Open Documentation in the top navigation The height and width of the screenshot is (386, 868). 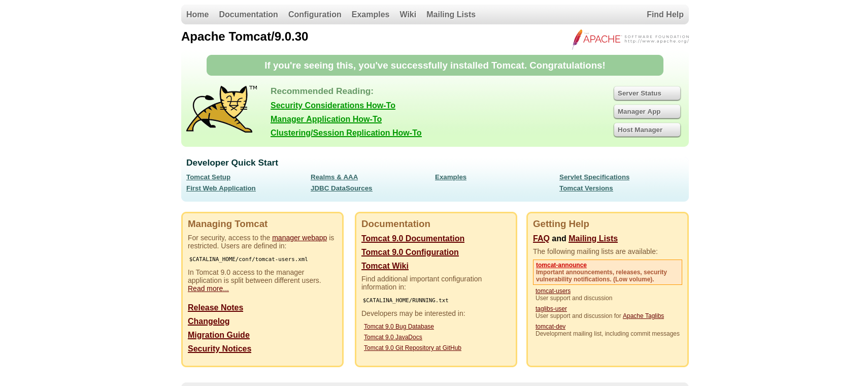pyautogui.click(x=248, y=15)
